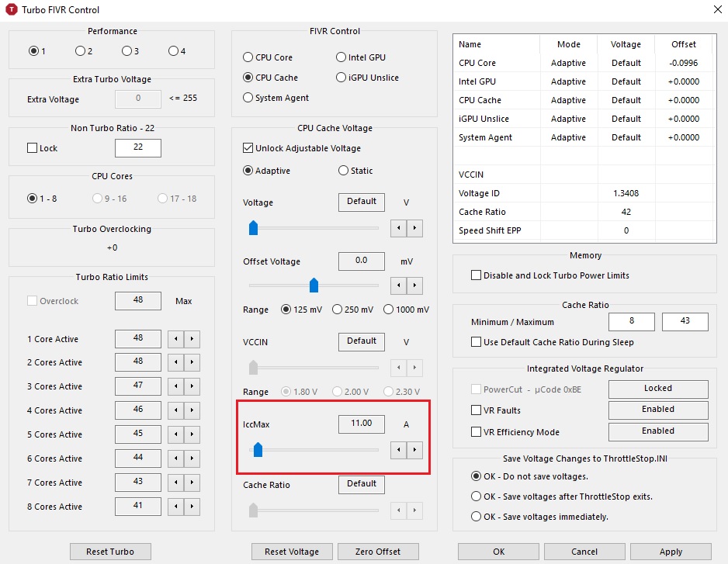Image resolution: width=728 pixels, height=564 pixels.
Task: Click the Zero Offset button
Action: (x=378, y=552)
